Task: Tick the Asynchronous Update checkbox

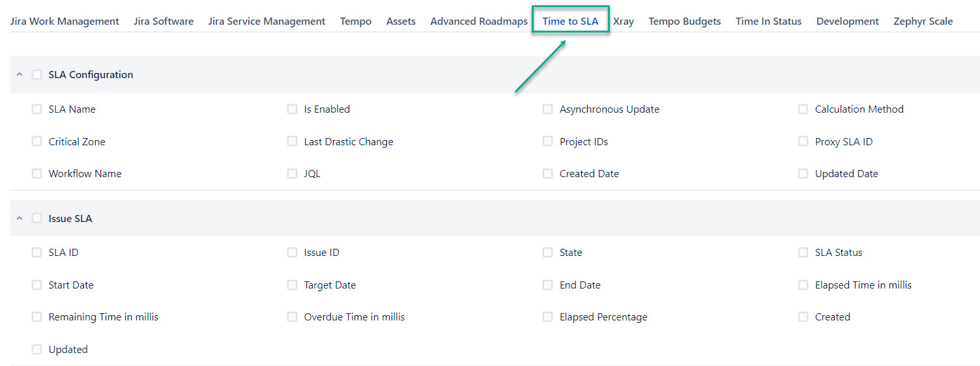Action: coord(548,109)
